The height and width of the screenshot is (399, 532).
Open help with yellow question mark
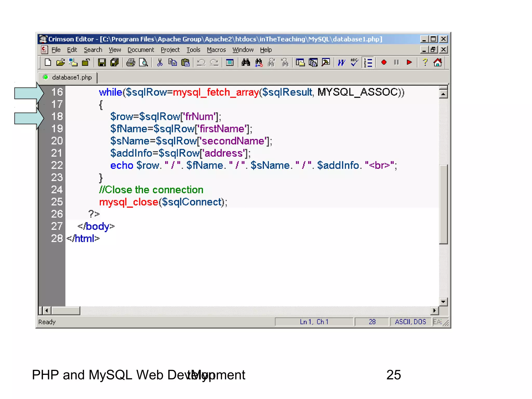point(425,62)
